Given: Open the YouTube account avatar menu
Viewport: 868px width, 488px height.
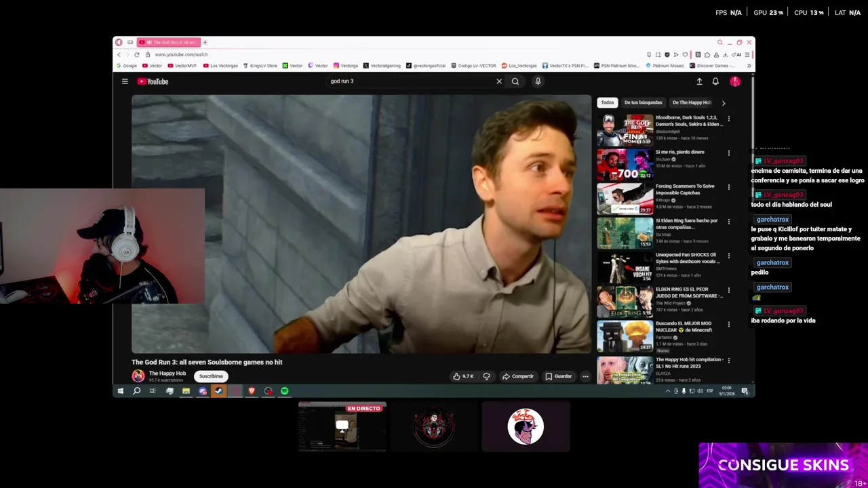Looking at the screenshot, I should tap(735, 81).
